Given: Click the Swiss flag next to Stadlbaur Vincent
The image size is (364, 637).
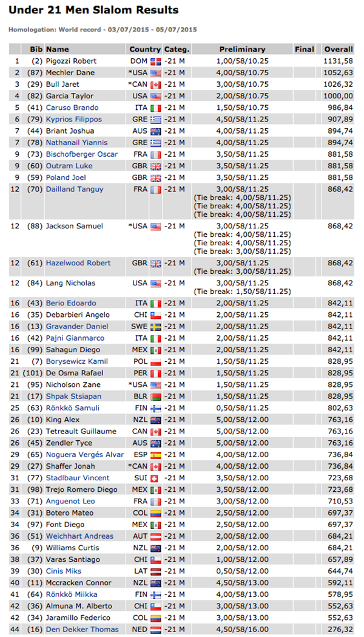Looking at the screenshot, I should (x=155, y=479).
